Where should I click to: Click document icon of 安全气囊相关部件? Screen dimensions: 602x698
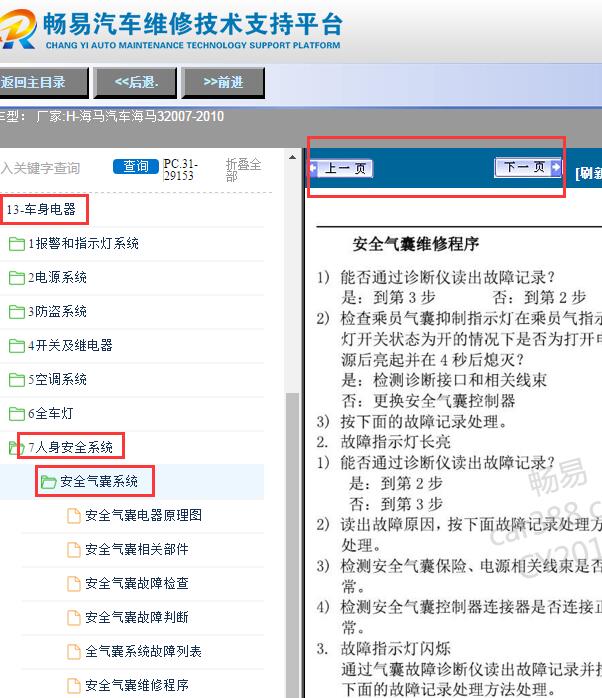point(73,549)
